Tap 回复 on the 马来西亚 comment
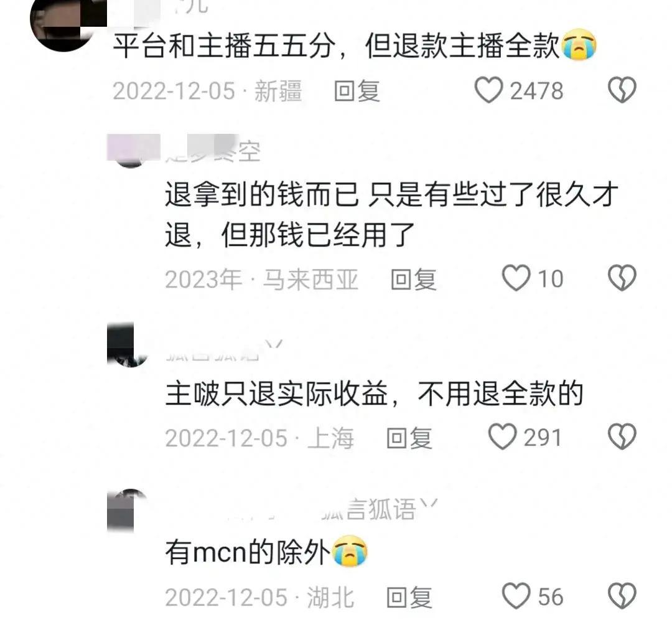This screenshot has height=635, width=672. [x=414, y=280]
